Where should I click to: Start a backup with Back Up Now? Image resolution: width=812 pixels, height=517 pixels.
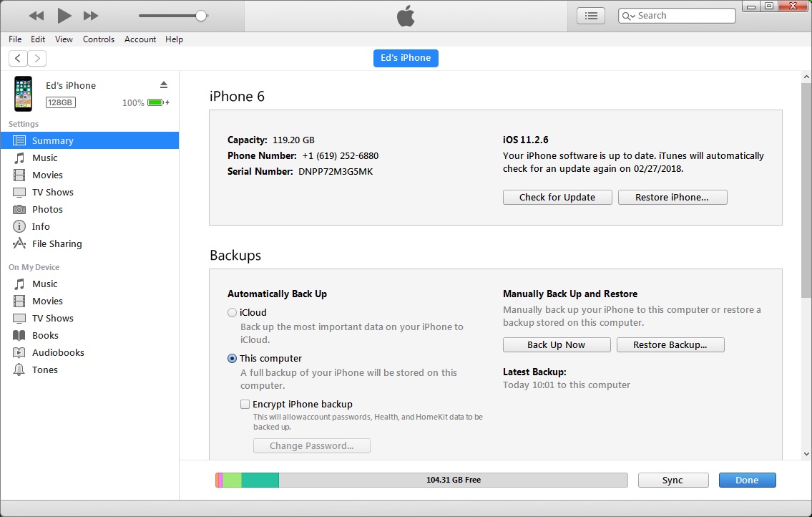pos(556,344)
